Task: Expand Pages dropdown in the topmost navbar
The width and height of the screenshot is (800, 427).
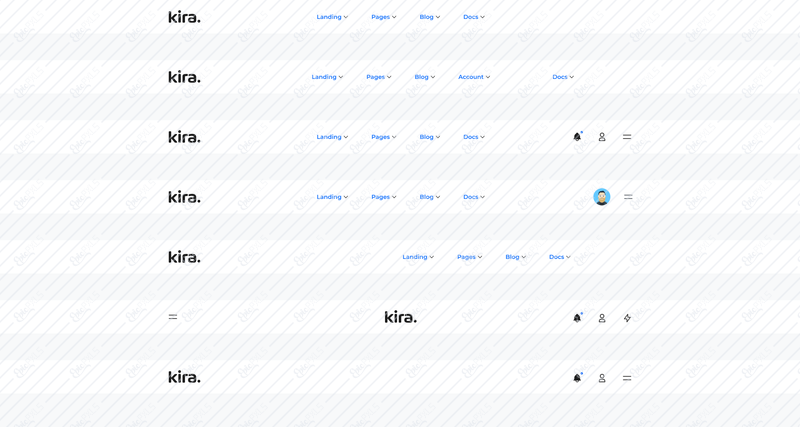Action: [384, 17]
